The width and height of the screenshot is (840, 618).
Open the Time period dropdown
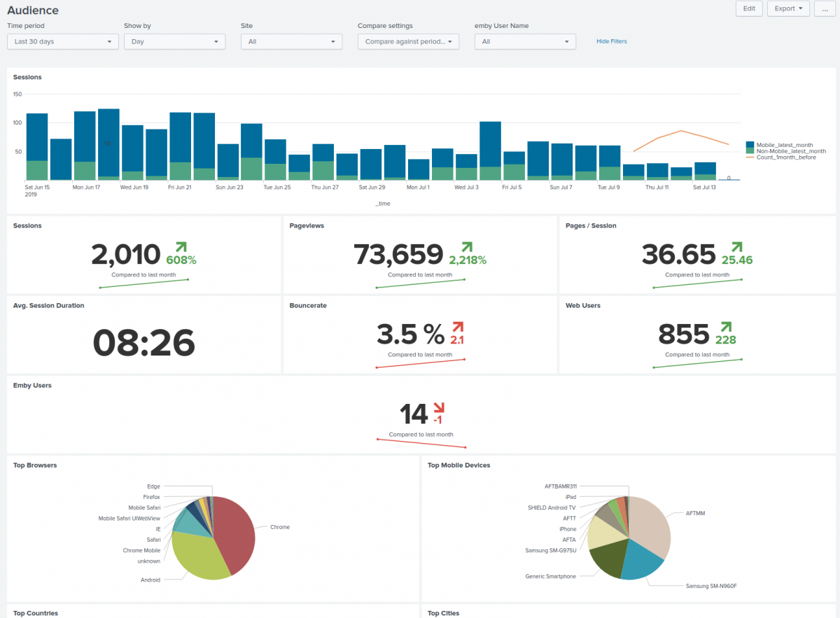[x=62, y=41]
